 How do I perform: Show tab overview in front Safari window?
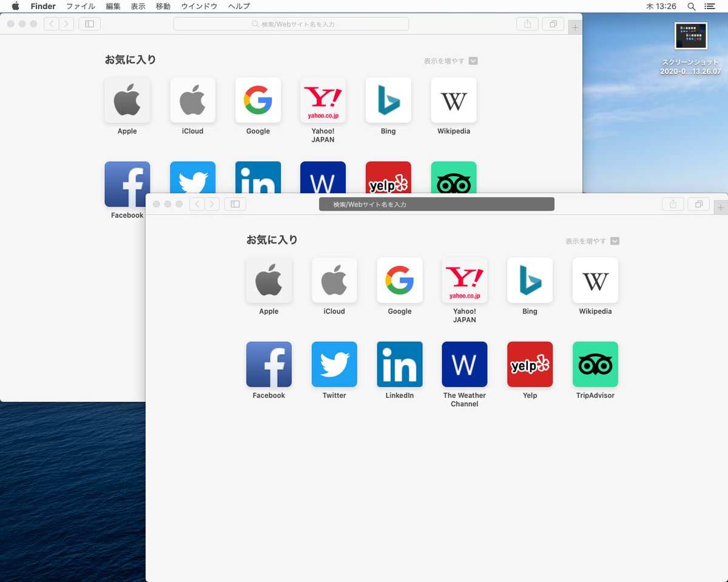click(x=698, y=204)
